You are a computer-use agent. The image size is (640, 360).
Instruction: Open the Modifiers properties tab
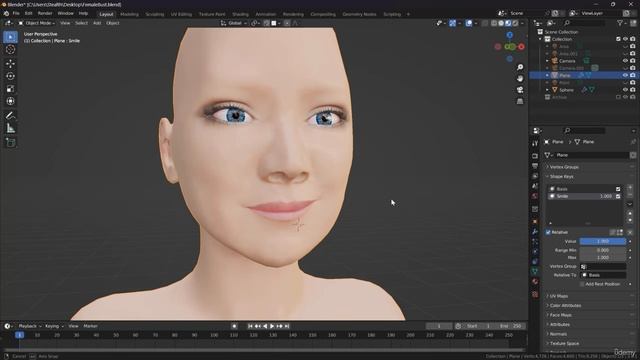[x=535, y=232]
